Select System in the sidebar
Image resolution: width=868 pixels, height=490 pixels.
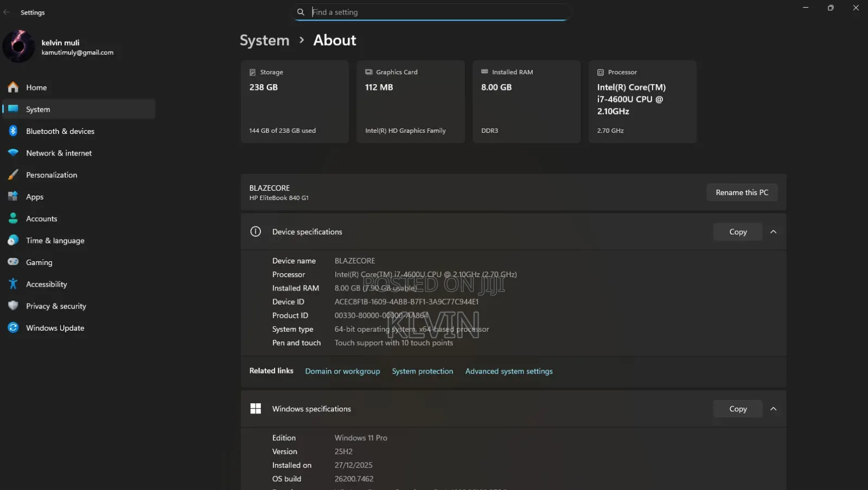click(x=79, y=109)
